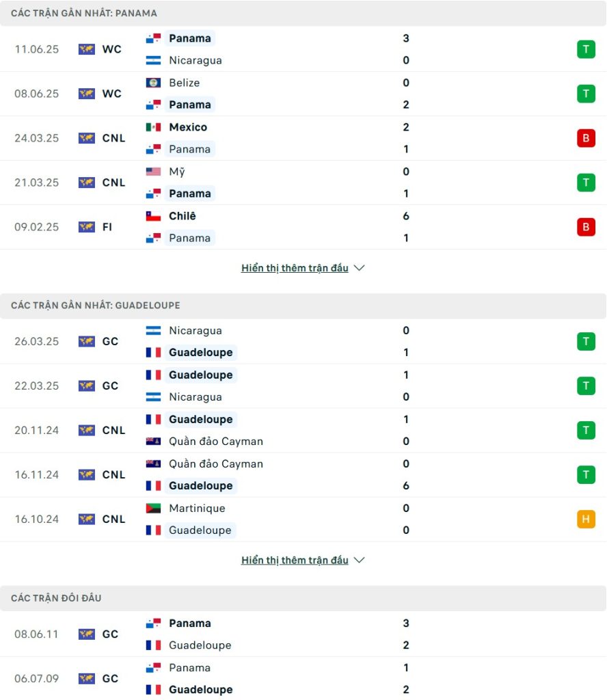Image resolution: width=607 pixels, height=700 pixels.
Task: Click Guadeloupe team name in 06.07.09 match
Action: (x=200, y=689)
